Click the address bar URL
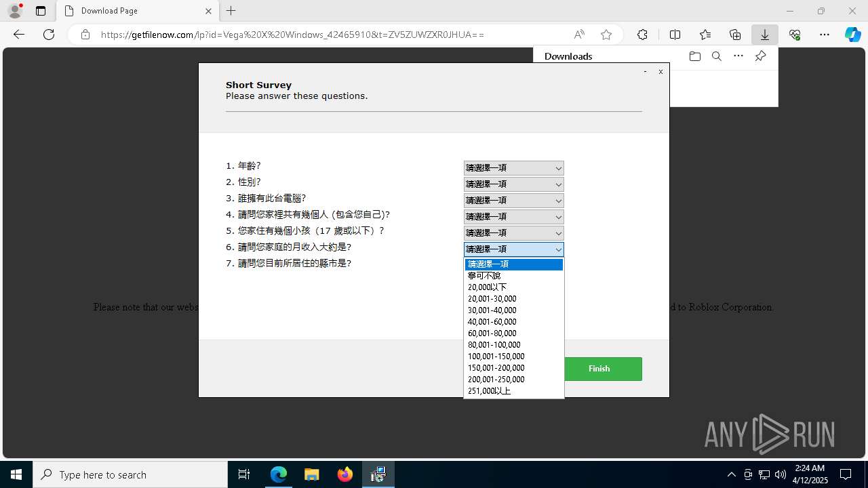Screen dimensions: 868x488 coord(292,35)
